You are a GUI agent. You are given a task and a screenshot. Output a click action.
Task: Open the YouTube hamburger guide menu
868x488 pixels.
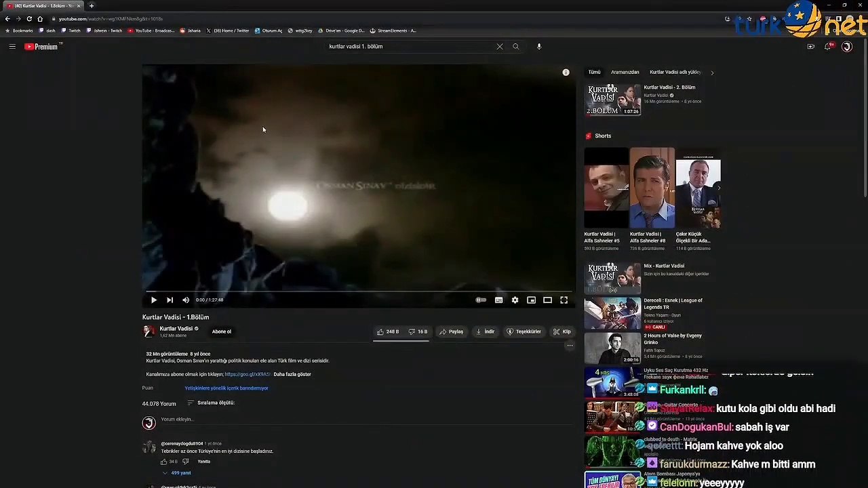12,47
